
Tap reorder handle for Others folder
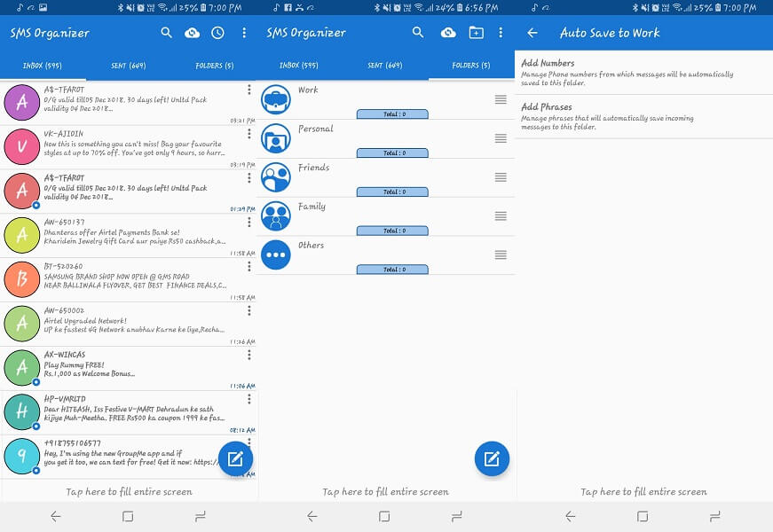pyautogui.click(x=501, y=254)
